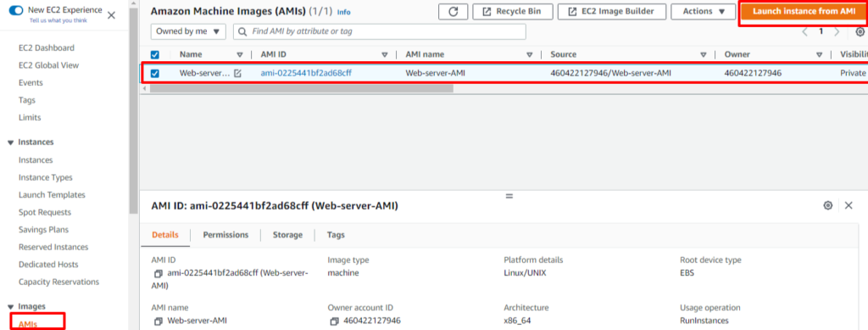Click the sidebar vertical scrollbar
This screenshot has width=868, height=330.
133,111
